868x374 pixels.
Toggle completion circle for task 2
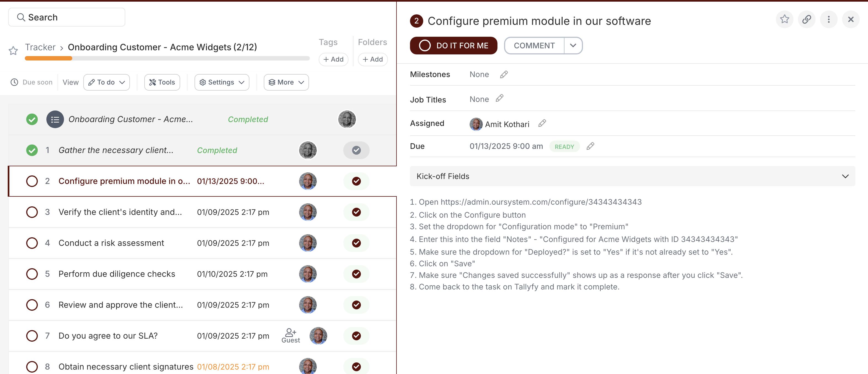tap(32, 181)
